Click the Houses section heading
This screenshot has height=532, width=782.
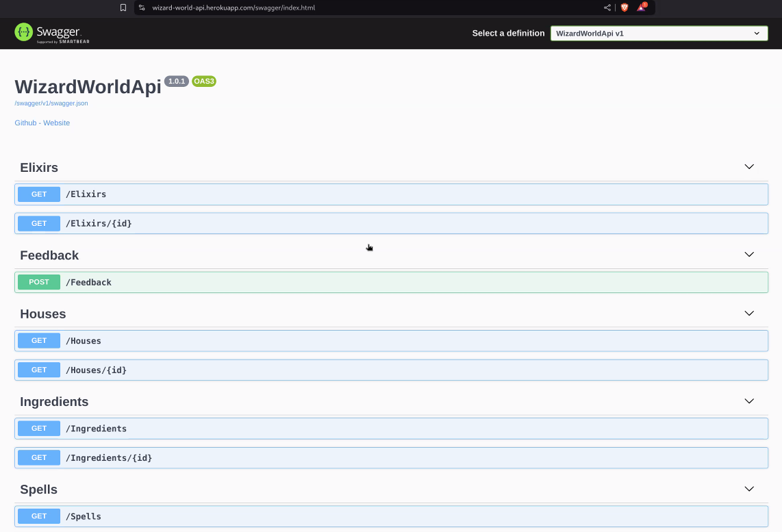click(43, 314)
